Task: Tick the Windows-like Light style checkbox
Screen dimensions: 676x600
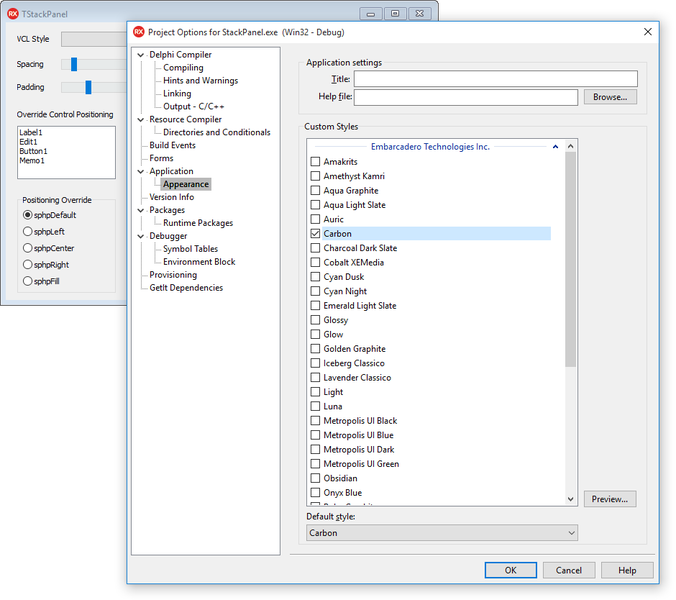Action: tap(315, 392)
